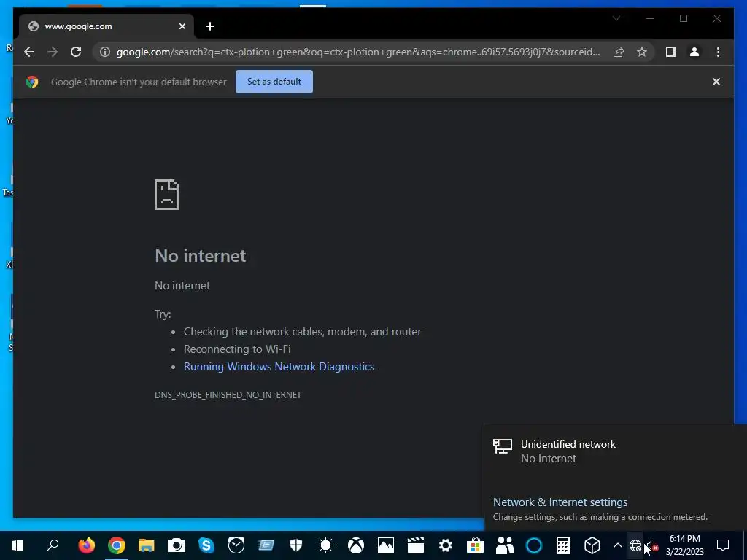Click the Chrome taskbar icon

(x=117, y=545)
